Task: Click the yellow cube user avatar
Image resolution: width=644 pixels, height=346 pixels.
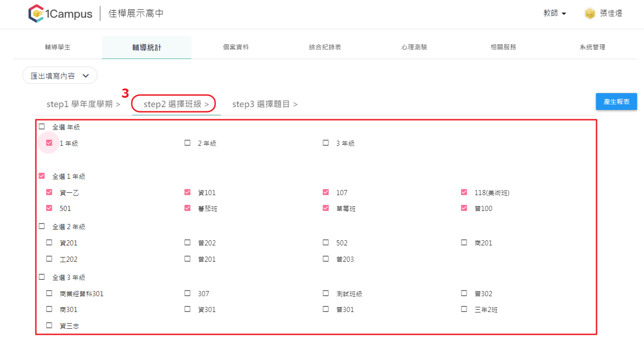Action: pos(590,14)
